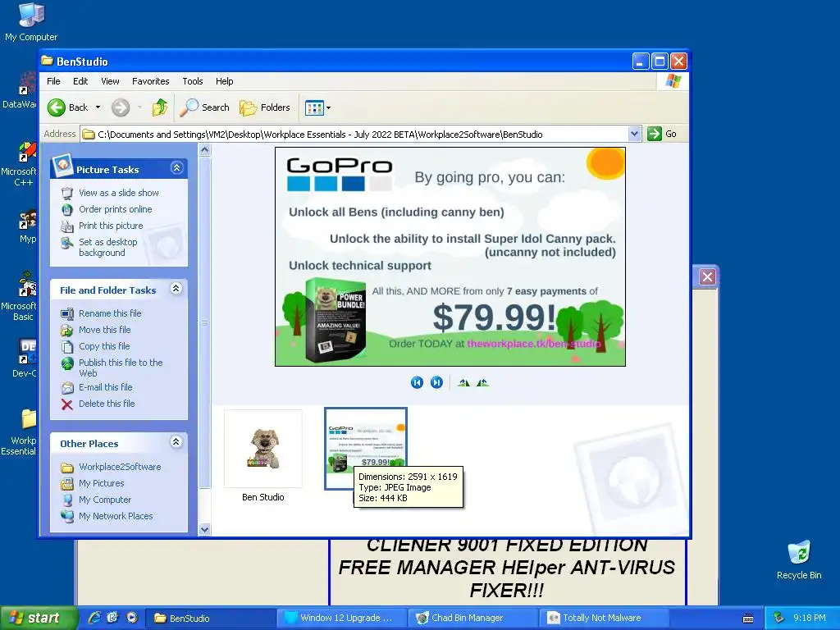Click the Windows flag logo in menu bar
Viewport: 840px width, 630px height.
[x=673, y=81]
